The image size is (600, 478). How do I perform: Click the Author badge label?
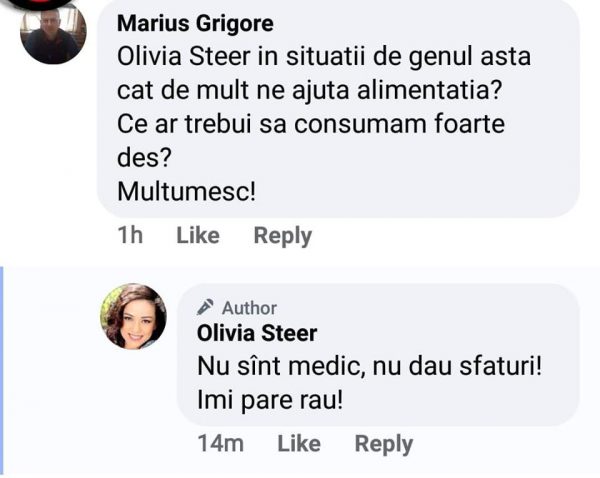(249, 308)
